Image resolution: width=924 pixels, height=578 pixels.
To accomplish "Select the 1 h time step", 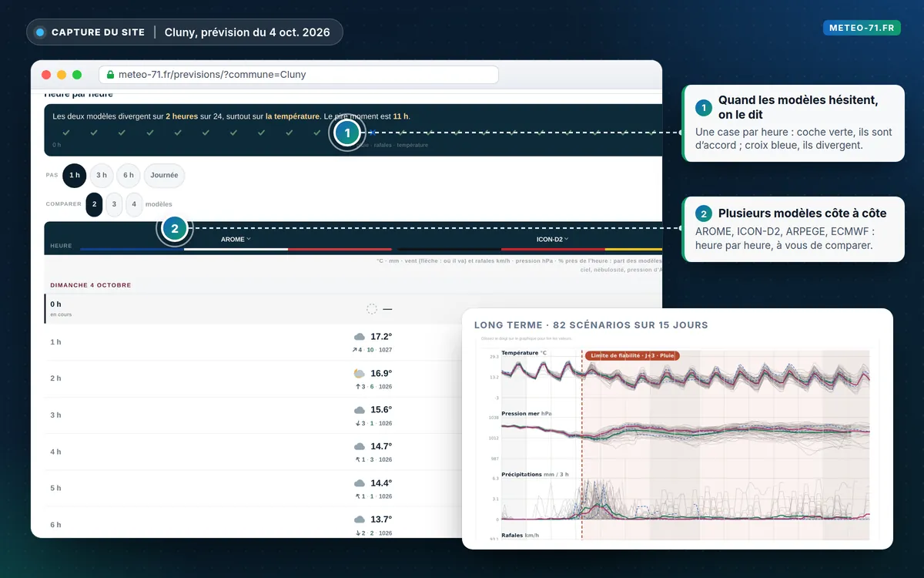I will (x=75, y=176).
